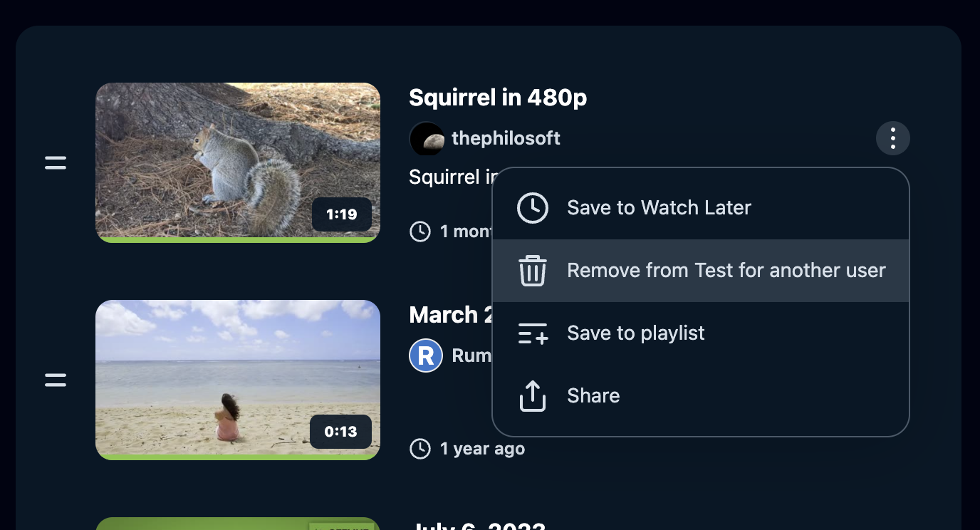Image resolution: width=980 pixels, height=530 pixels.
Task: Click the blue R channel avatar
Action: pyautogui.click(x=426, y=355)
